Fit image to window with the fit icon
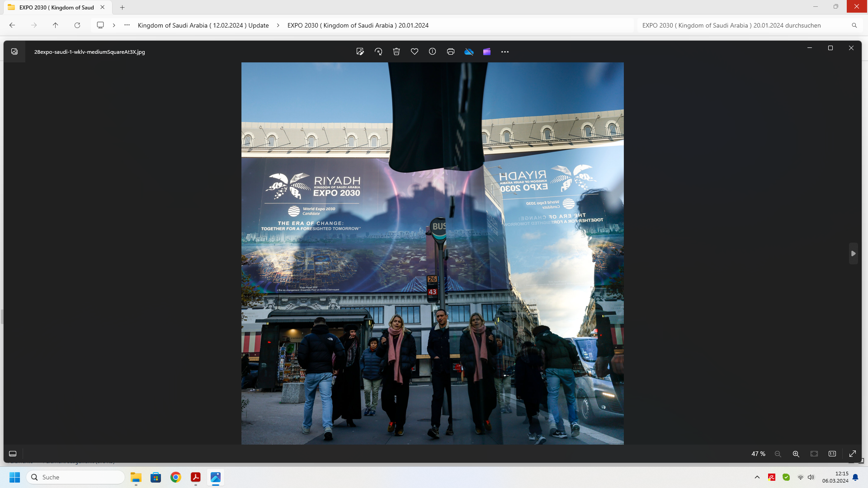868x488 pixels. [814, 454]
